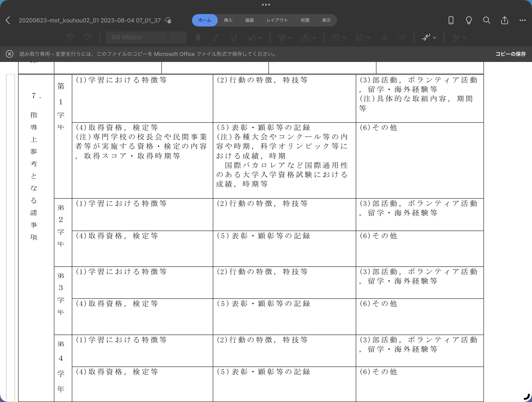Image resolution: width=532 pixels, height=402 pixels.
Task: Click 第2学年 (2)行動の特徴,特技等 cell
Action: (x=284, y=215)
